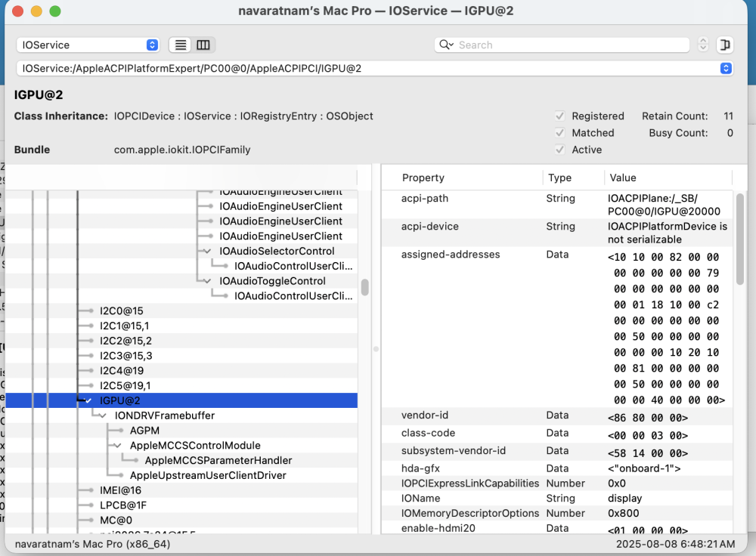Viewport: 756px width, 556px height.
Task: Select the AppleMCCSParameterHandler entry
Action: point(218,460)
